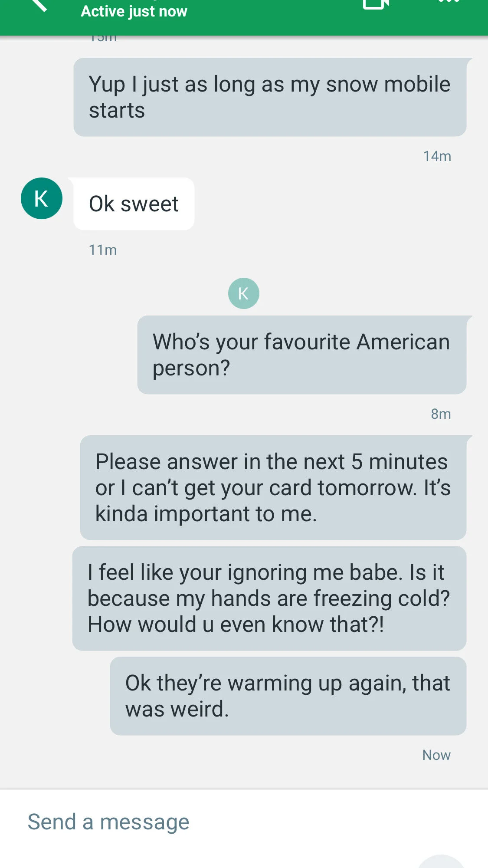Select the snow mobile message bubble
Image resolution: width=488 pixels, height=868 pixels.
[270, 97]
